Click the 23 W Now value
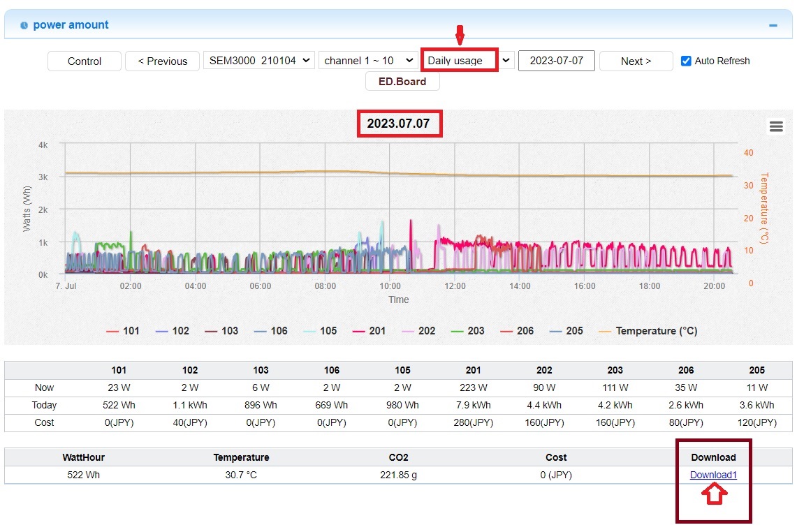The height and width of the screenshot is (532, 797). (119, 387)
